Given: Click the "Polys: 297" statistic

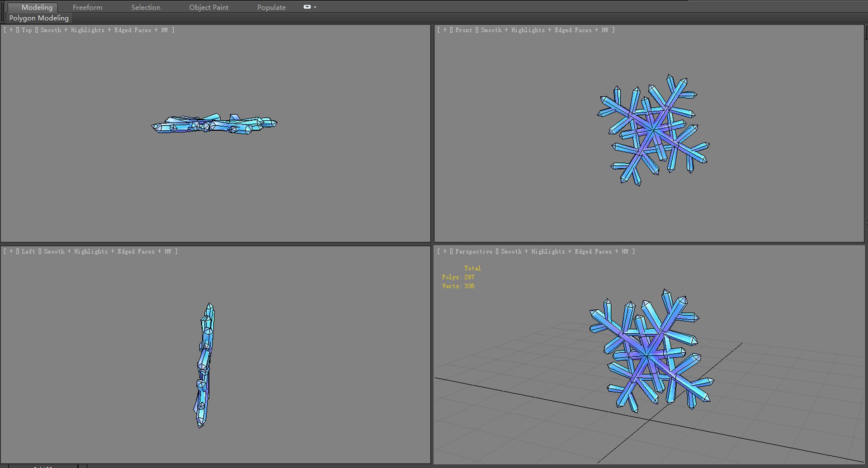Looking at the screenshot, I should pos(458,277).
